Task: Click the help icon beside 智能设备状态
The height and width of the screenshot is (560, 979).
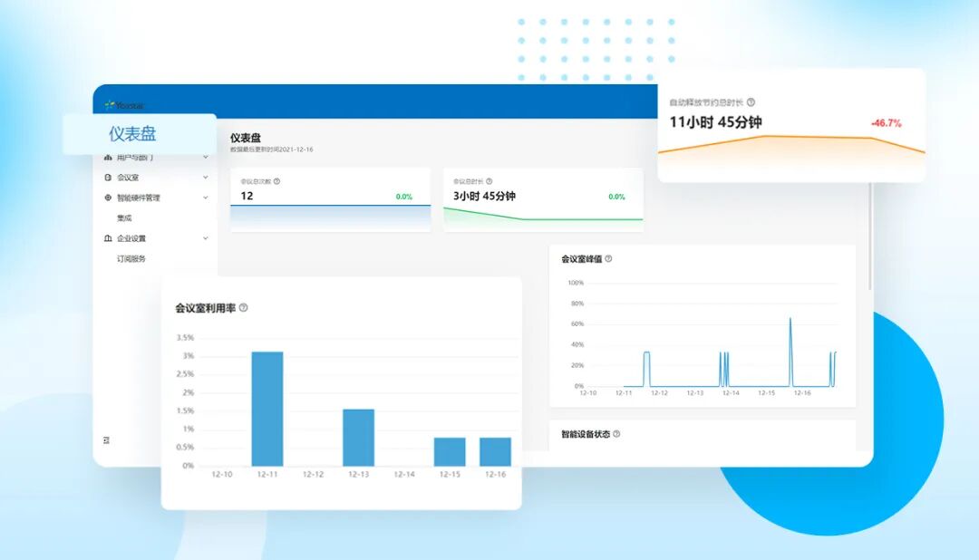Action: click(x=616, y=434)
